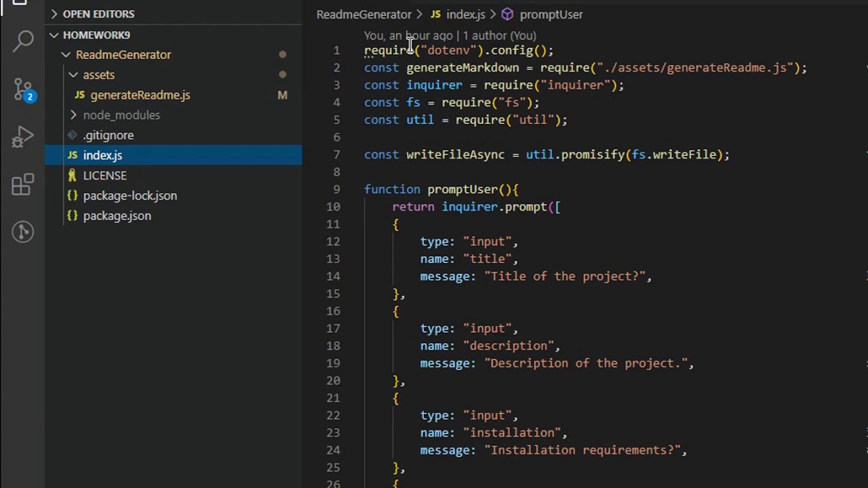Click line number 9 in the gutter
The width and height of the screenshot is (868, 488).
(336, 189)
